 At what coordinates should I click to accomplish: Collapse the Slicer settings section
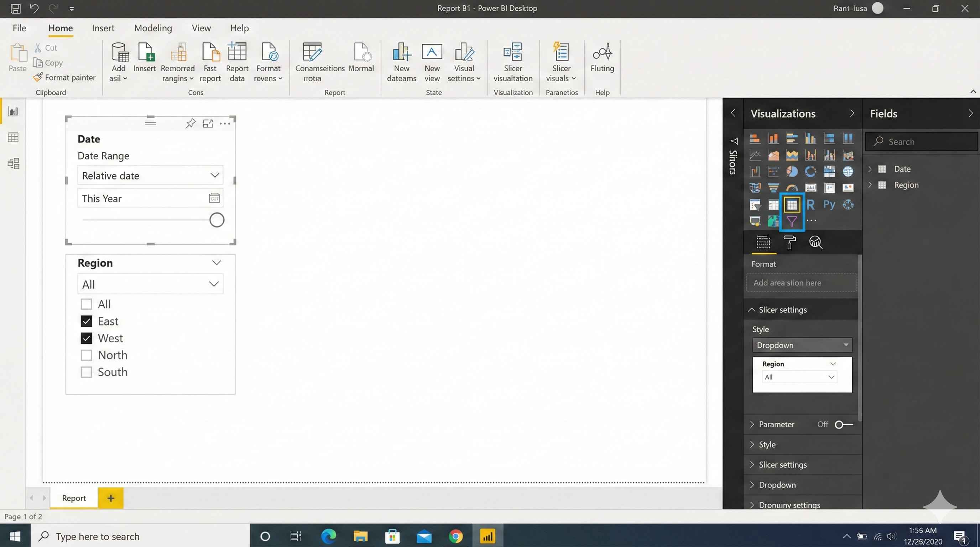[x=752, y=309]
